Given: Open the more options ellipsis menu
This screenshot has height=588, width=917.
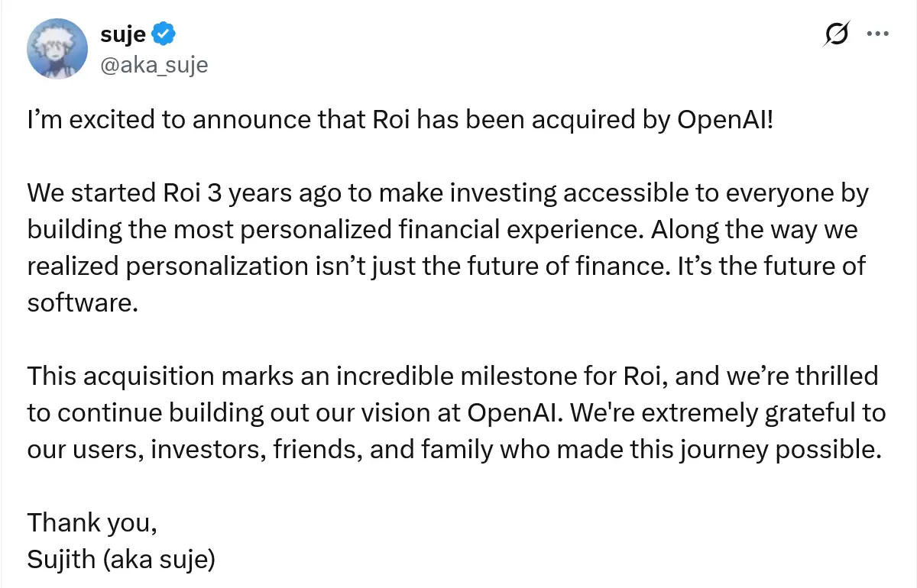Looking at the screenshot, I should click(879, 34).
